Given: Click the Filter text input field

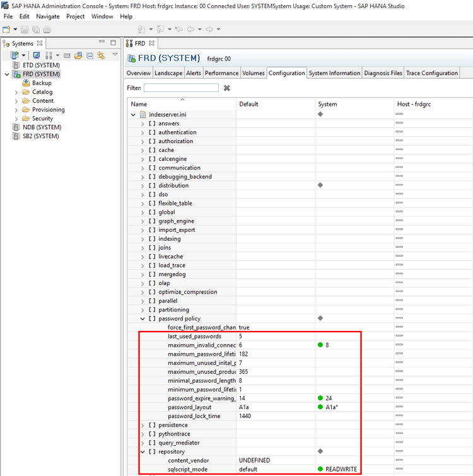Looking at the screenshot, I should pyautogui.click(x=181, y=88).
